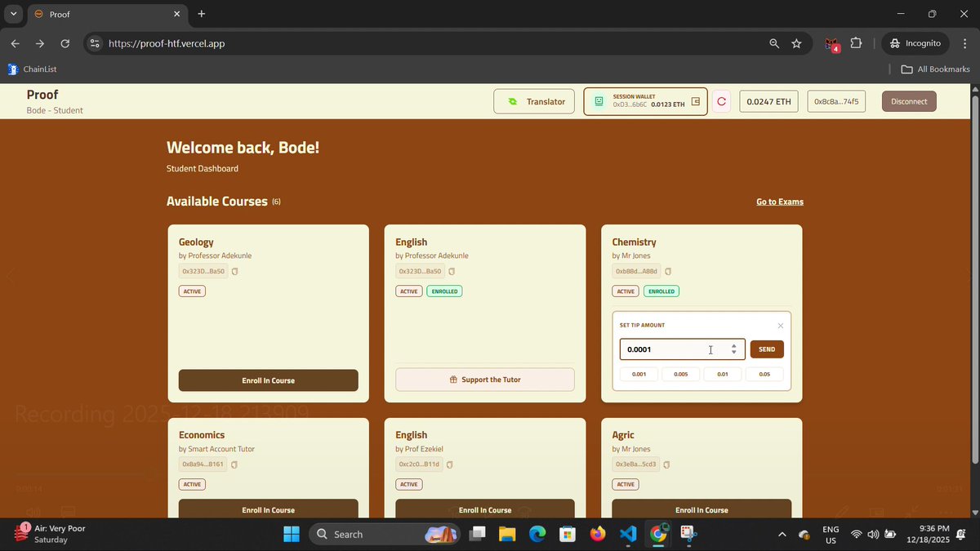Copy Geology tutor address 0x323D...Ba50
This screenshot has height=551, width=980.
pos(234,272)
